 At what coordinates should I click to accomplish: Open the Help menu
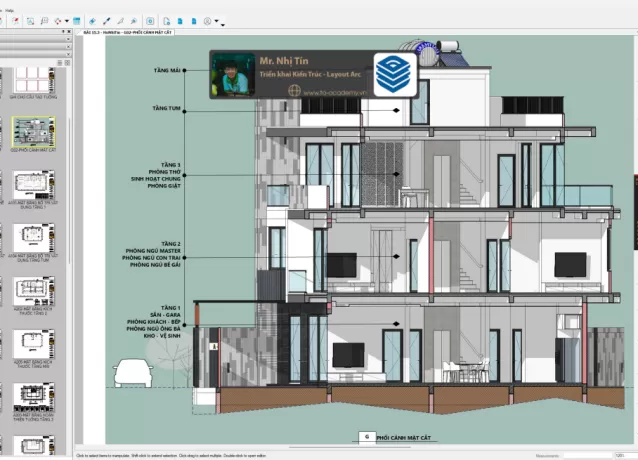tap(10, 10)
